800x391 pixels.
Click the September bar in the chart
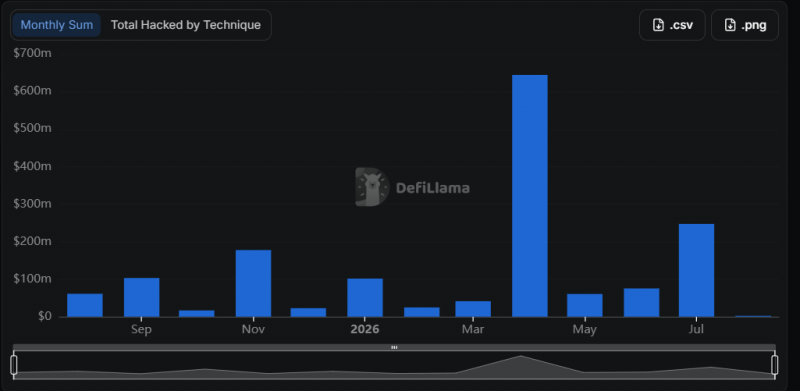click(x=141, y=298)
